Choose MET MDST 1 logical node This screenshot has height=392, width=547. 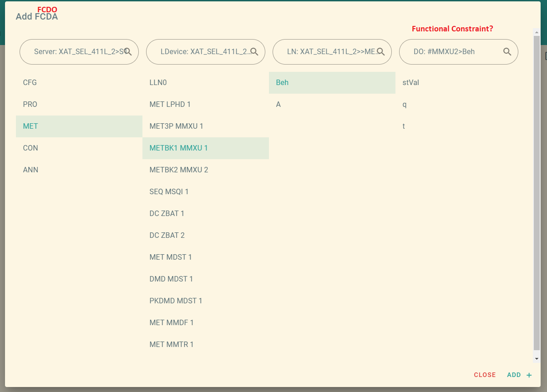pos(206,257)
